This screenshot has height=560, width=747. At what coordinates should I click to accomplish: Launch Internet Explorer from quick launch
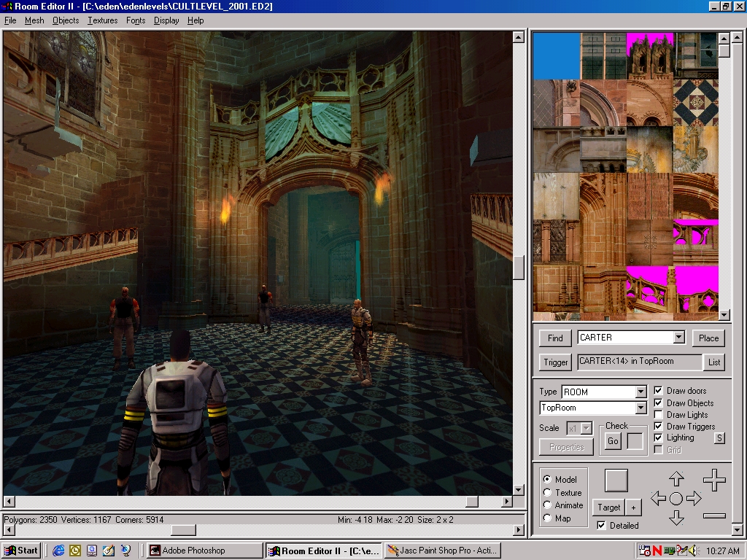click(x=58, y=551)
